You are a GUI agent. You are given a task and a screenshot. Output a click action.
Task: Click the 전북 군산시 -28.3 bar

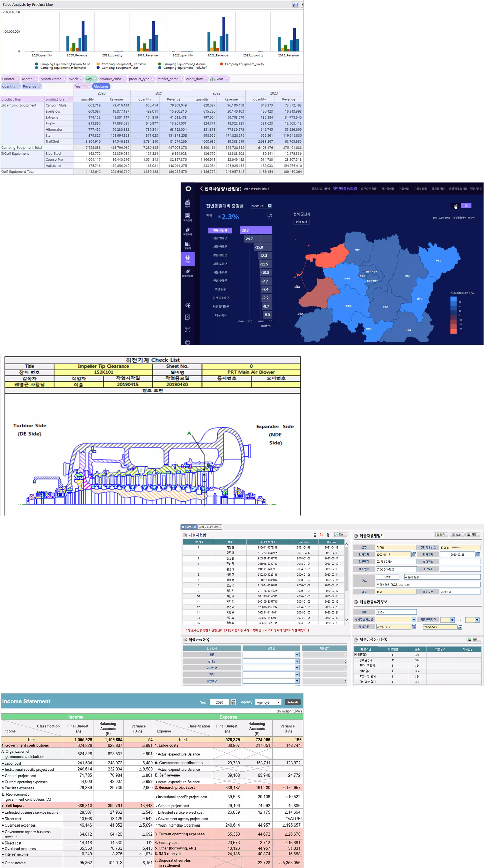pyautogui.click(x=256, y=231)
